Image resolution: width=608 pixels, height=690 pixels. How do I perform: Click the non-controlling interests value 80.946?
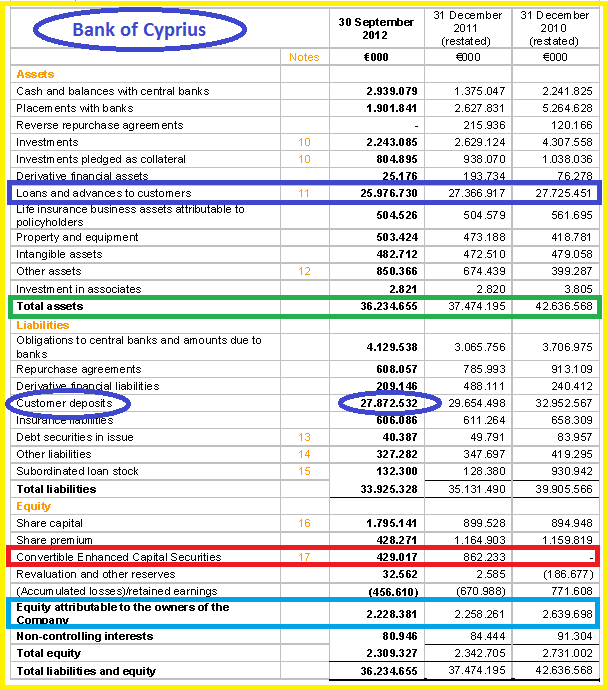[x=399, y=636]
